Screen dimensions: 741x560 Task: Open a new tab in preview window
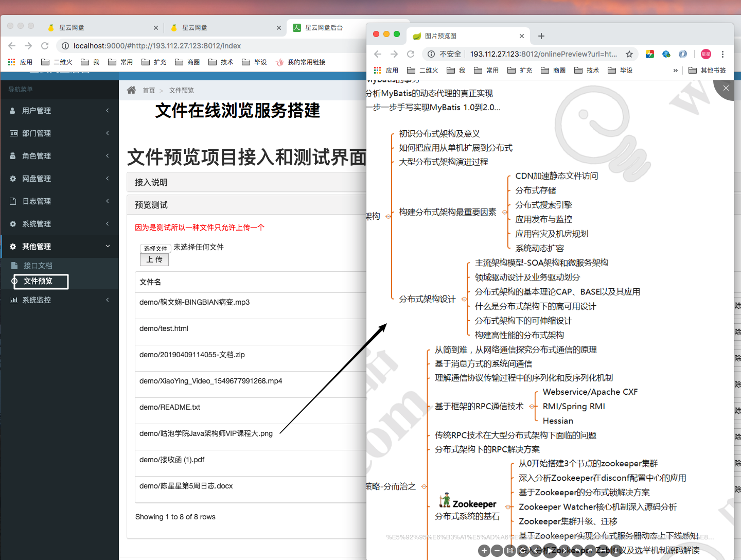click(x=541, y=36)
